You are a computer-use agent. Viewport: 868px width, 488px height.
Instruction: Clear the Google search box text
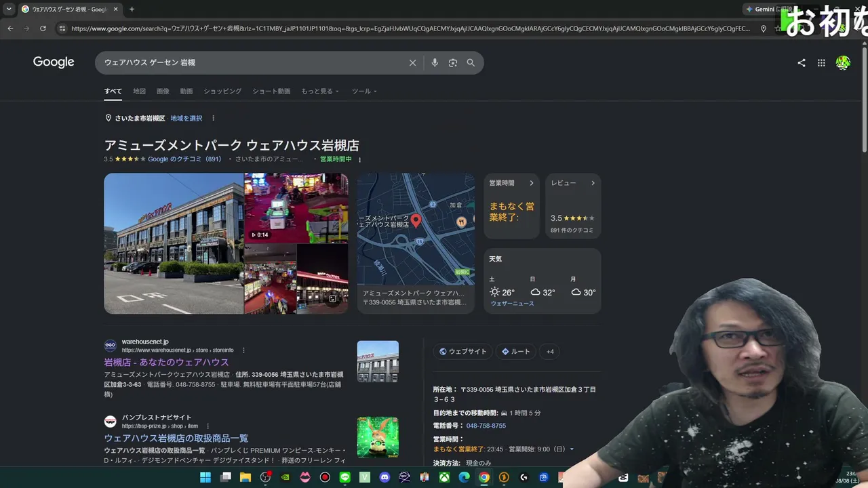tap(412, 63)
